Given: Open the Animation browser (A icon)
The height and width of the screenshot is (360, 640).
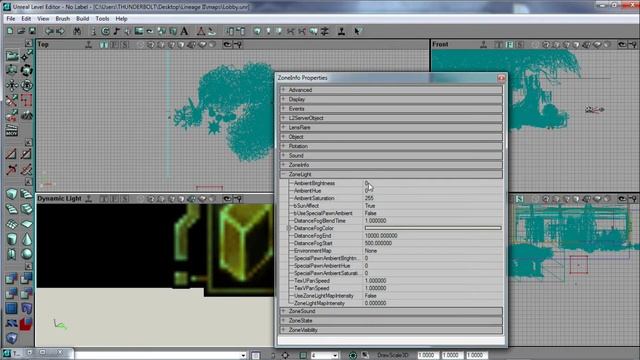Looking at the screenshot, I should tap(184, 31).
